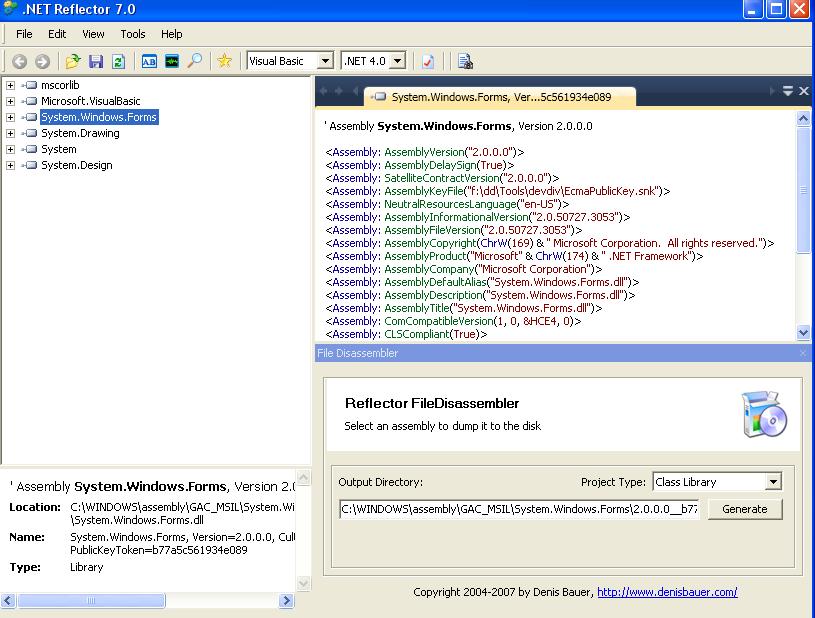
Task: Click AssemblyKeyFile attribute link in code
Action: 424,191
